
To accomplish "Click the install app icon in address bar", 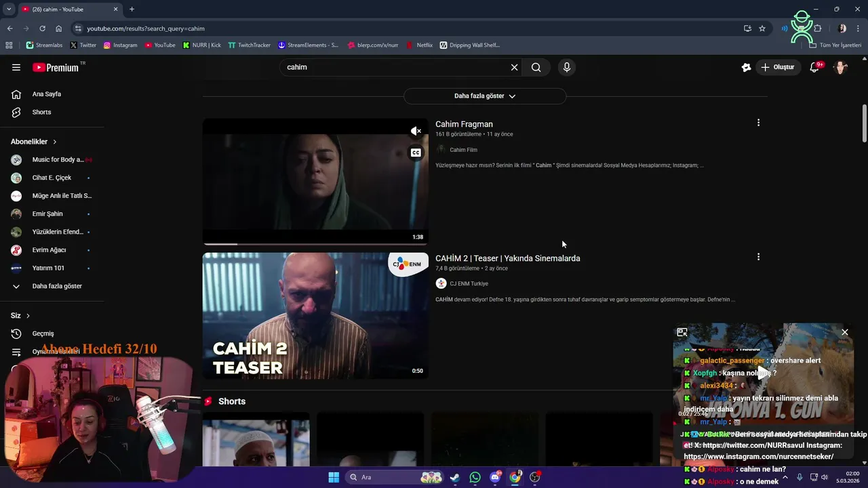I will point(747,28).
